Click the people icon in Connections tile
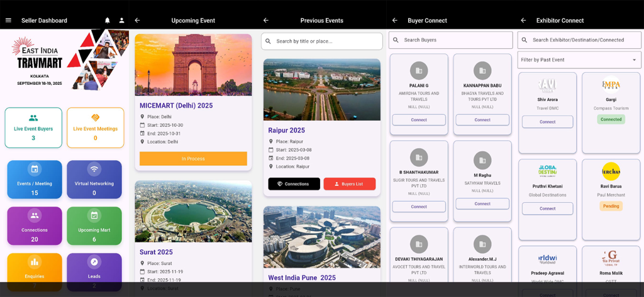This screenshot has height=297, width=644. 35,215
